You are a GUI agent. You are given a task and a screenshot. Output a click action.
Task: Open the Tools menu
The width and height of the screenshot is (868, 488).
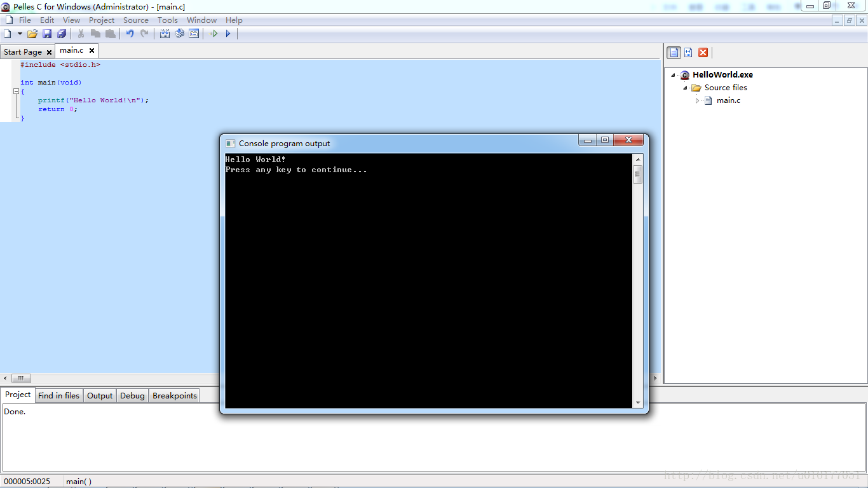pos(168,20)
